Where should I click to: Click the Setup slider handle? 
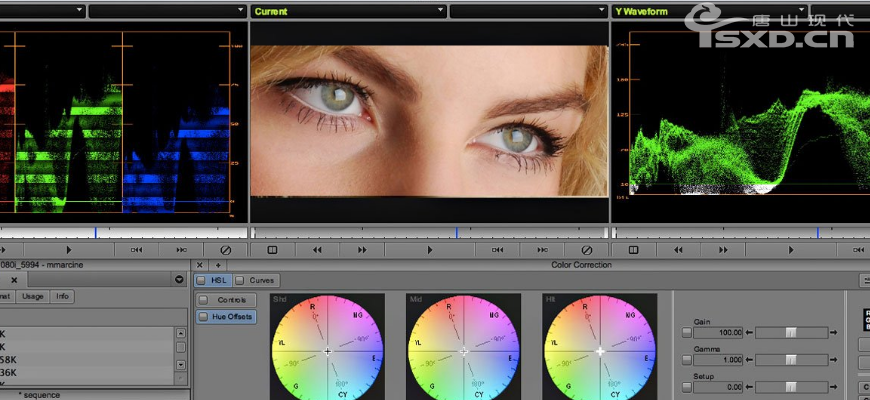791,387
